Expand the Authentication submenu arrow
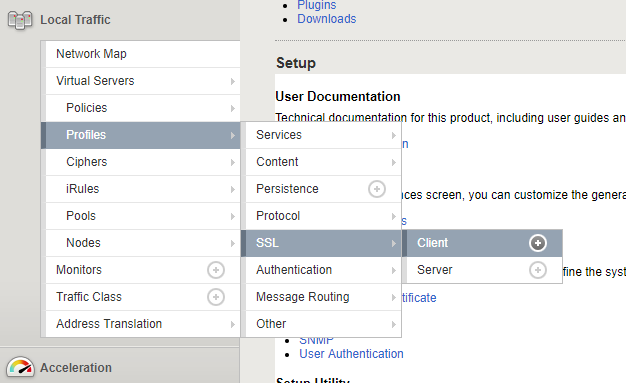 (x=393, y=270)
